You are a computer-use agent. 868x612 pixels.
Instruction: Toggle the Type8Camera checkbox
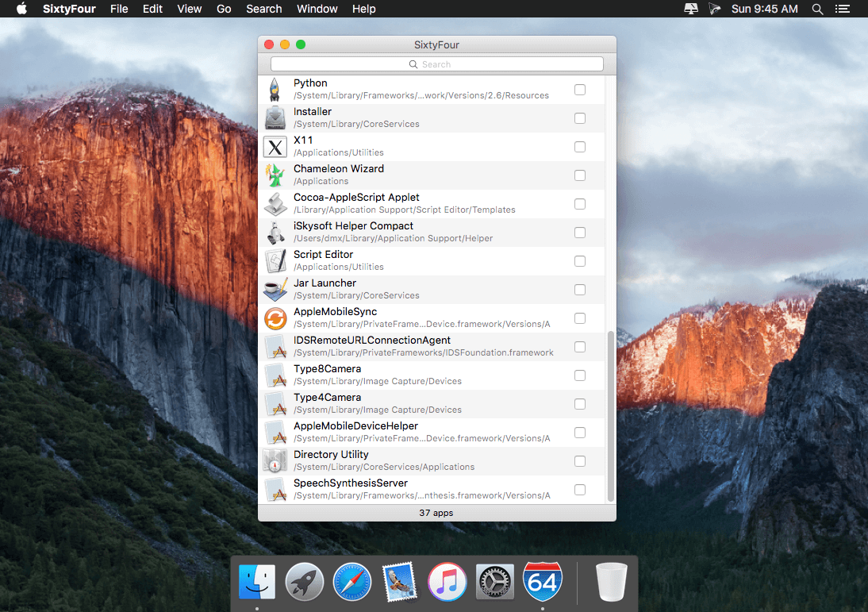579,375
